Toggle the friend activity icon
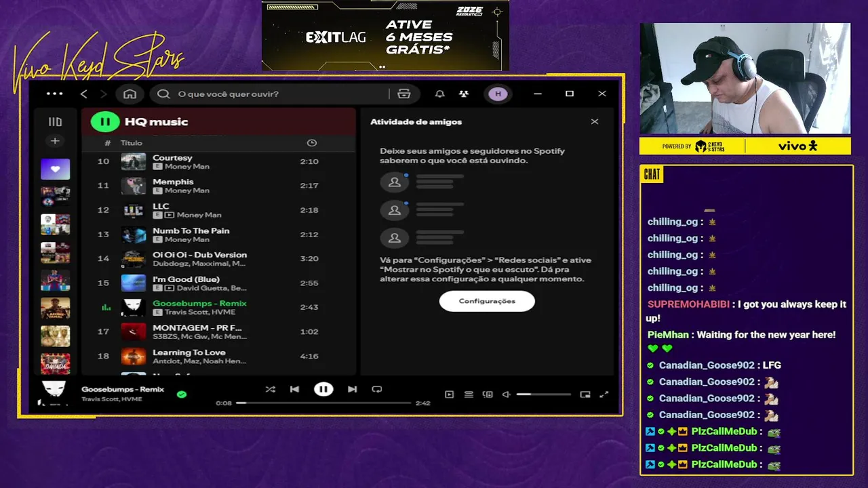The image size is (868, 488). pos(463,94)
